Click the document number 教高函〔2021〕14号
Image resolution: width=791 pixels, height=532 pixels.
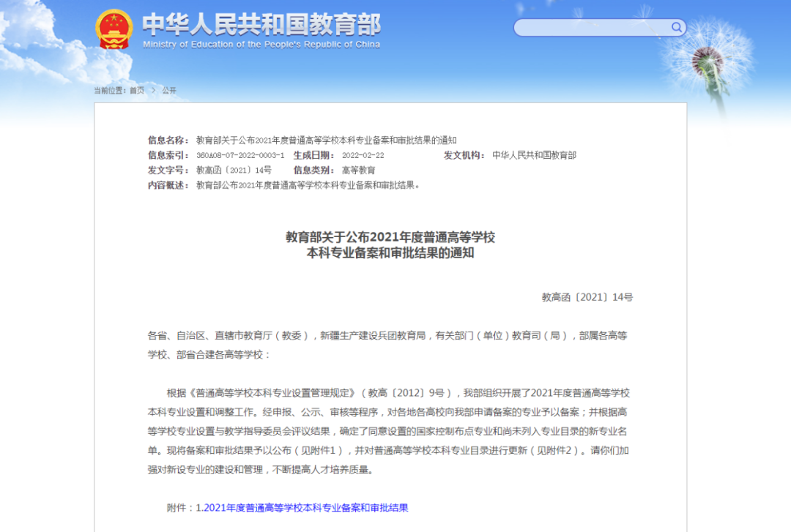pyautogui.click(x=587, y=297)
